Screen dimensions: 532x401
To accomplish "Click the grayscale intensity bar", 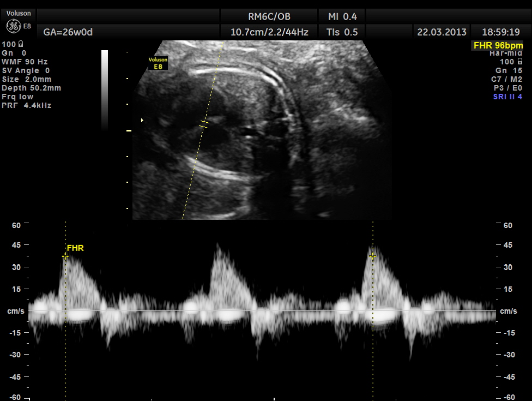I will pos(105,90).
